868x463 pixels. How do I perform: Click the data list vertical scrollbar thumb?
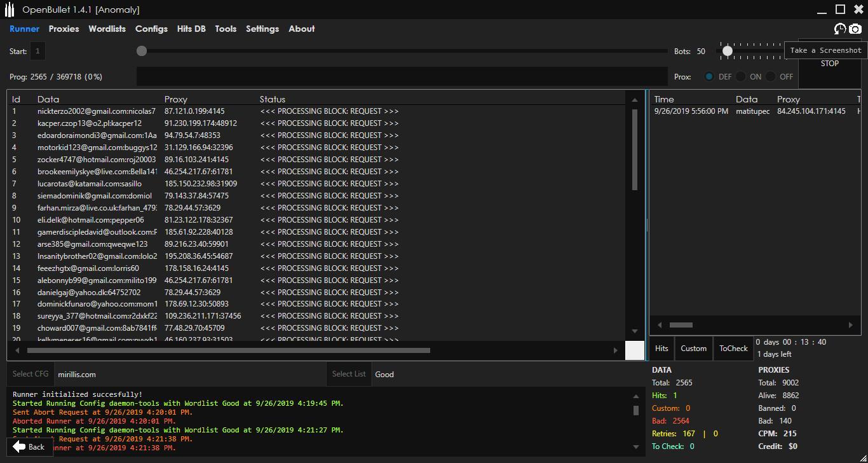(634, 149)
